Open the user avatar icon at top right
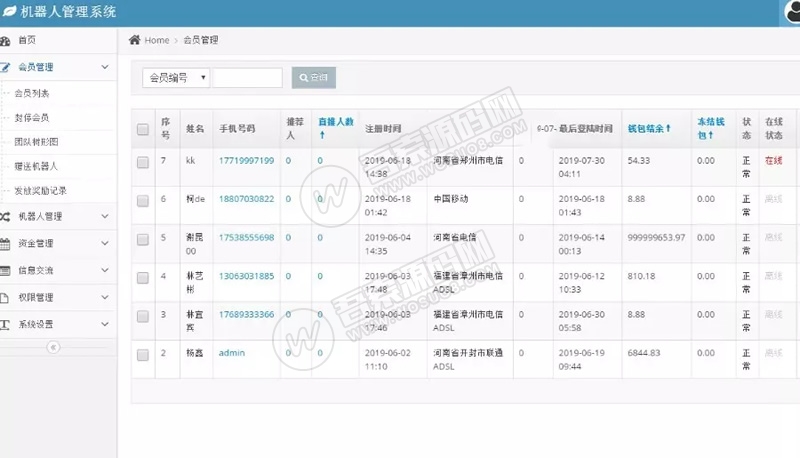The height and width of the screenshot is (458, 800). coord(788,12)
